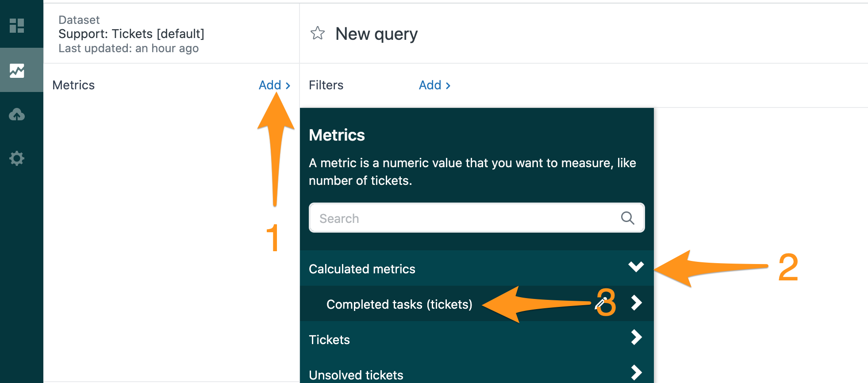868x383 pixels.
Task: Edit Completed tasks (tickets) via pencil icon
Action: point(601,303)
